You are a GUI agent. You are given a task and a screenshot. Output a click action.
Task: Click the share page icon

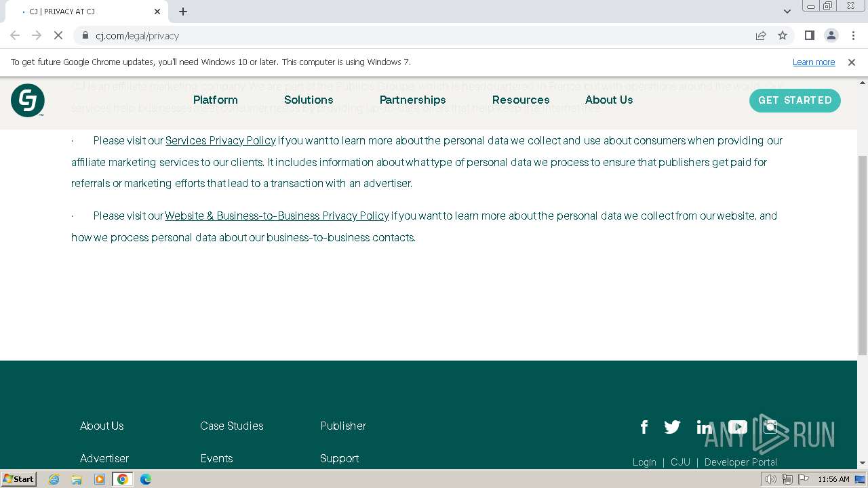[x=761, y=35]
